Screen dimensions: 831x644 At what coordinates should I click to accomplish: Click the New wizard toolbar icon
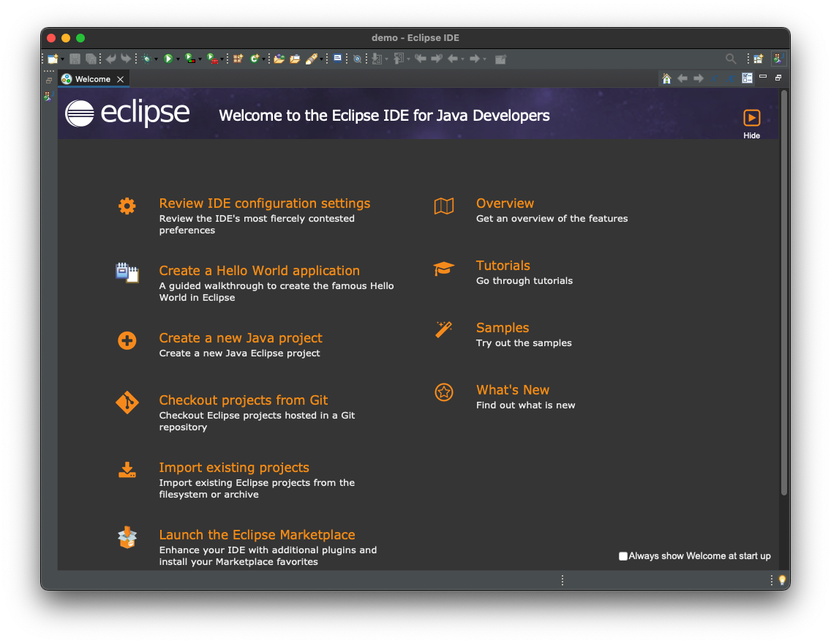click(53, 59)
